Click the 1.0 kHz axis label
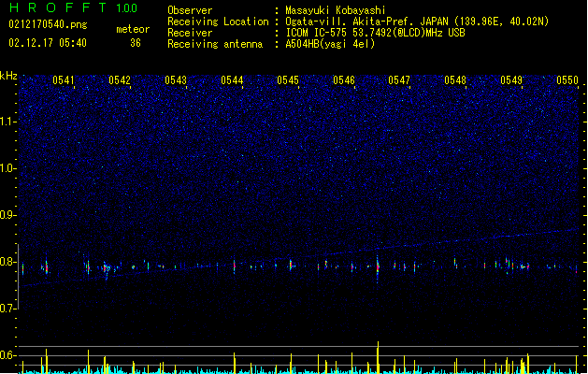 point(7,168)
